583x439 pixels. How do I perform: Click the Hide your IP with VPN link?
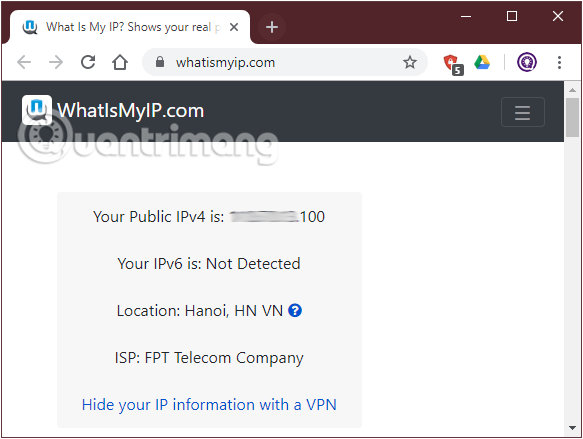[x=209, y=404]
